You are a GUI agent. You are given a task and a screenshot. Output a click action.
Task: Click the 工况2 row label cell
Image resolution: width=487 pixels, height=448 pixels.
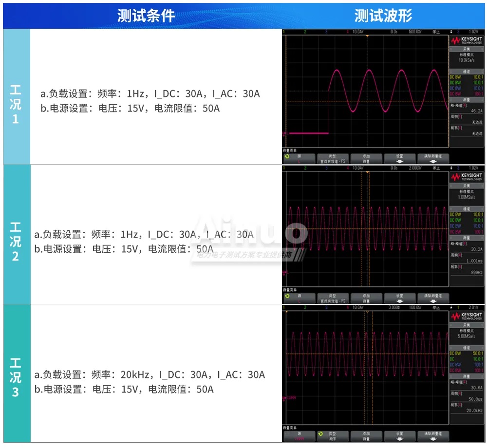16,235
